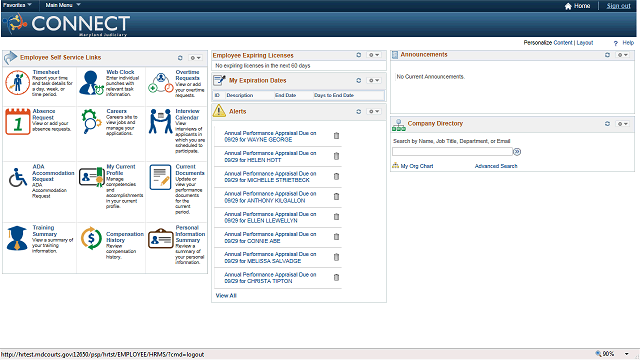Image resolution: width=640 pixels, height=360 pixels.
Task: Open the Web Clock title link
Action: click(120, 72)
